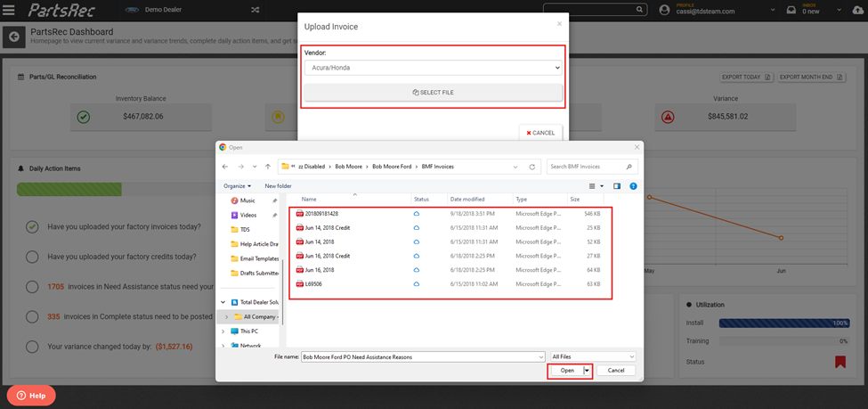Open the PartsRec hamburger menu
The width and height of the screenshot is (868, 409).
pos(9,10)
